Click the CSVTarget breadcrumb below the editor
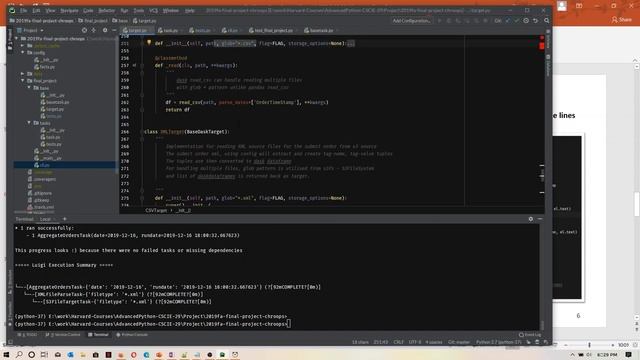 point(156,211)
